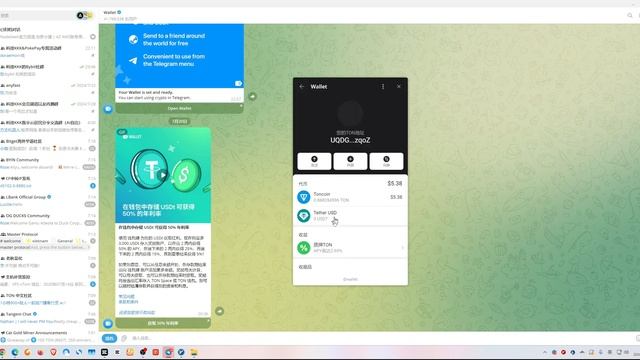Open the Tangem Chat conversation
640x360 pixels.
tap(49, 318)
